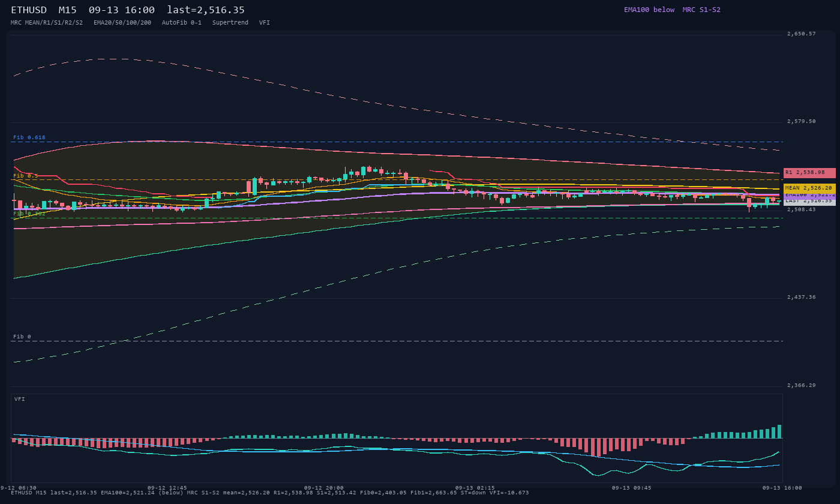
Task: Click the grey LAST price tag
Action: click(809, 202)
